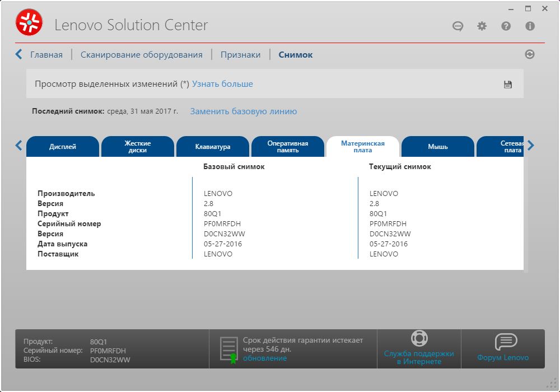
Task: Click the Lenovo forum speech bubble icon
Action: (506, 342)
